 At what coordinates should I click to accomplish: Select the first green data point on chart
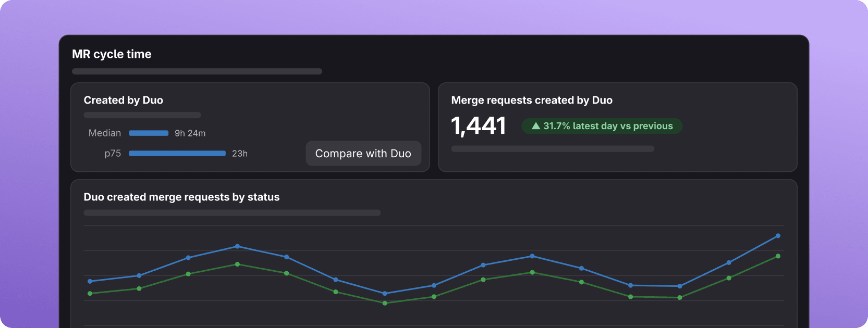[x=90, y=294]
